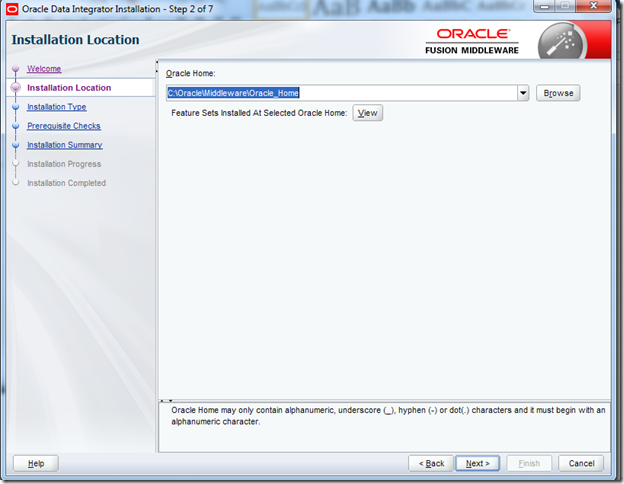Click the disabled Finish button
Viewport: 624px width, 484px height.
point(529,463)
